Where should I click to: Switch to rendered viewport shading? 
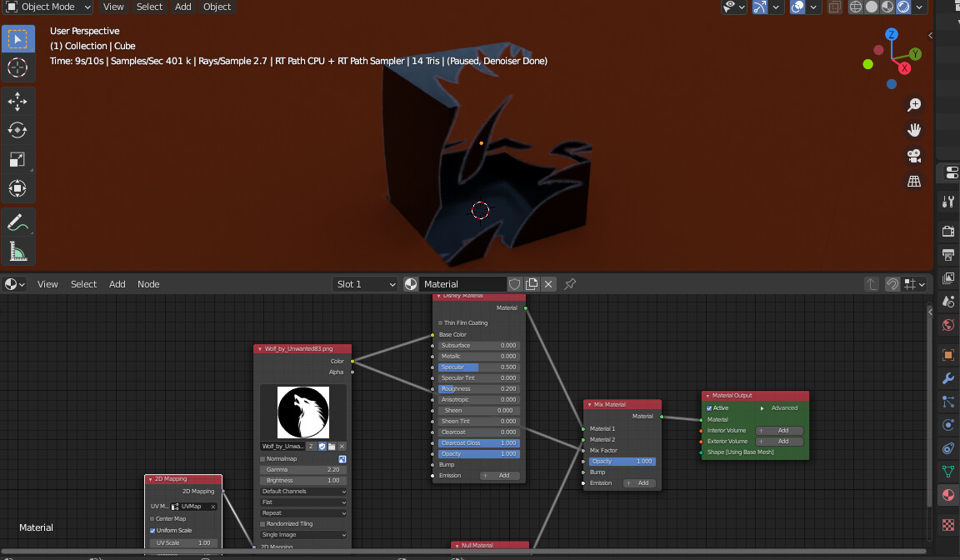point(903,7)
